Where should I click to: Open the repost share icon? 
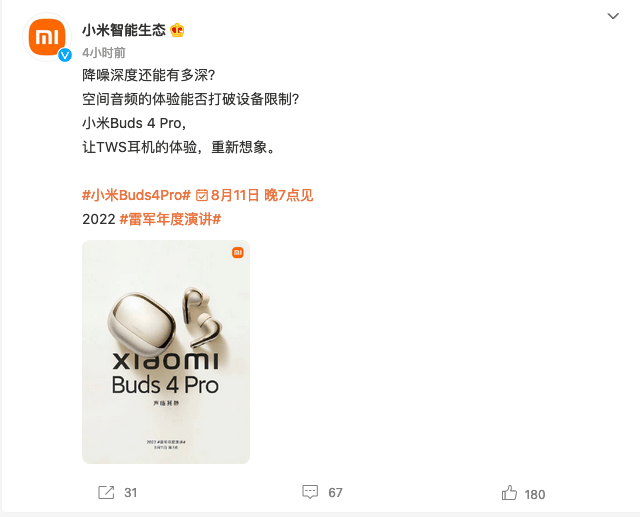coord(106,492)
